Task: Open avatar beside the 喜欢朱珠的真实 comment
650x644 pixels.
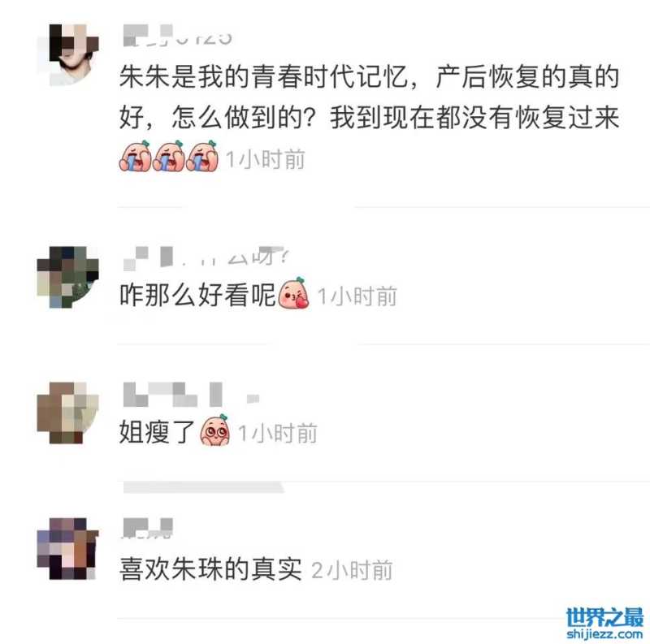Action: tap(68, 548)
